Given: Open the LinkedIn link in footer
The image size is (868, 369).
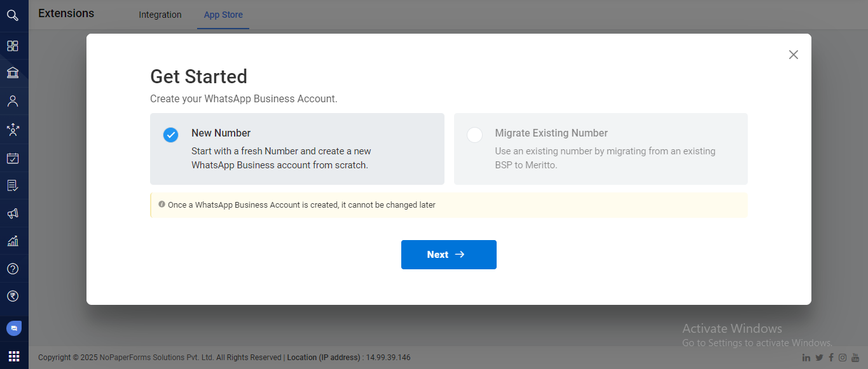Looking at the screenshot, I should [x=806, y=358].
